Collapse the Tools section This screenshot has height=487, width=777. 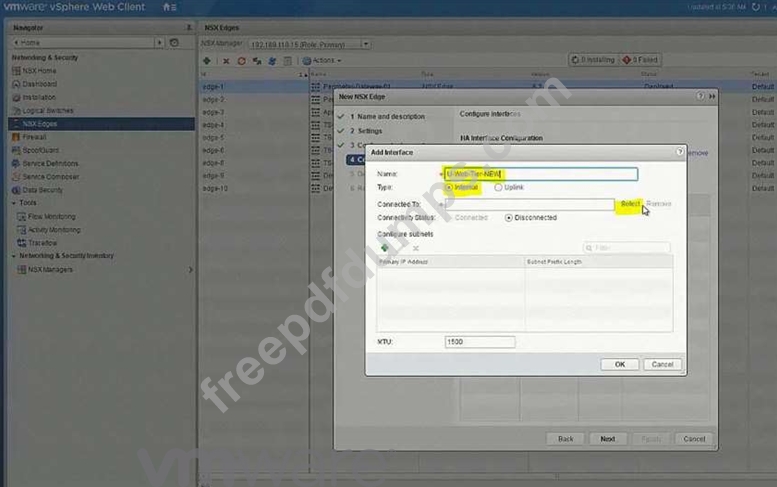click(13, 203)
